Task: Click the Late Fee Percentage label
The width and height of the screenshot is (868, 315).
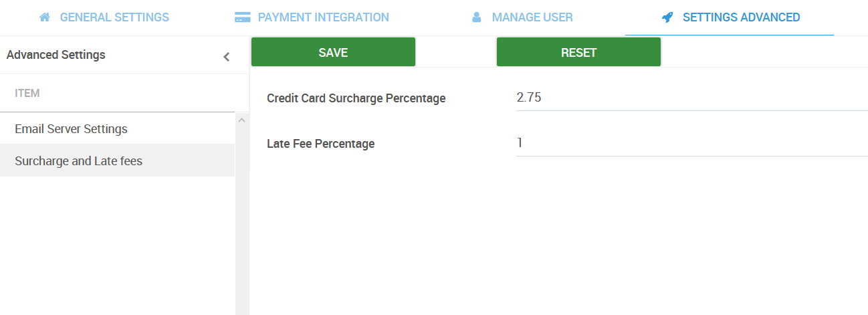Action: tap(320, 143)
